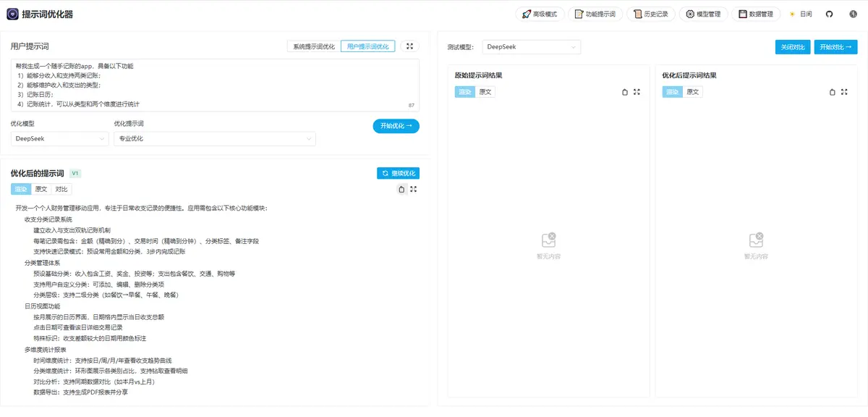Click the 收支分类记录系统 heading text
Viewport: 868px width, 417px height.
coord(48,219)
